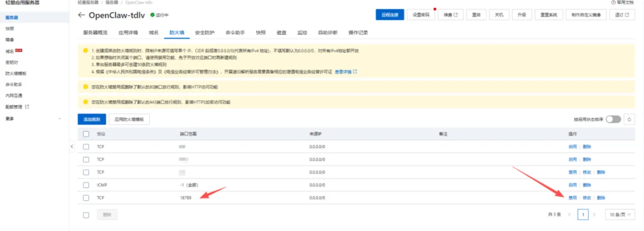Select page 1 in pagination
Image resolution: width=644 pixels, height=231 pixels.
(x=583, y=214)
